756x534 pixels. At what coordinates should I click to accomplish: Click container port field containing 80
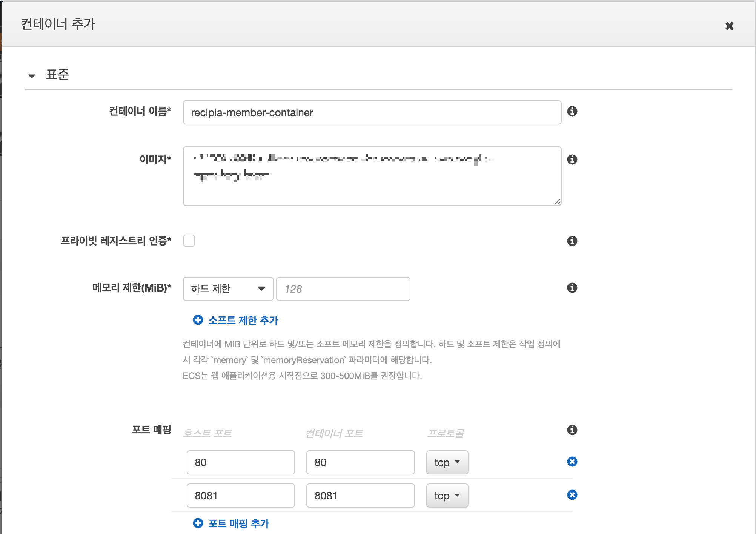[x=360, y=462]
